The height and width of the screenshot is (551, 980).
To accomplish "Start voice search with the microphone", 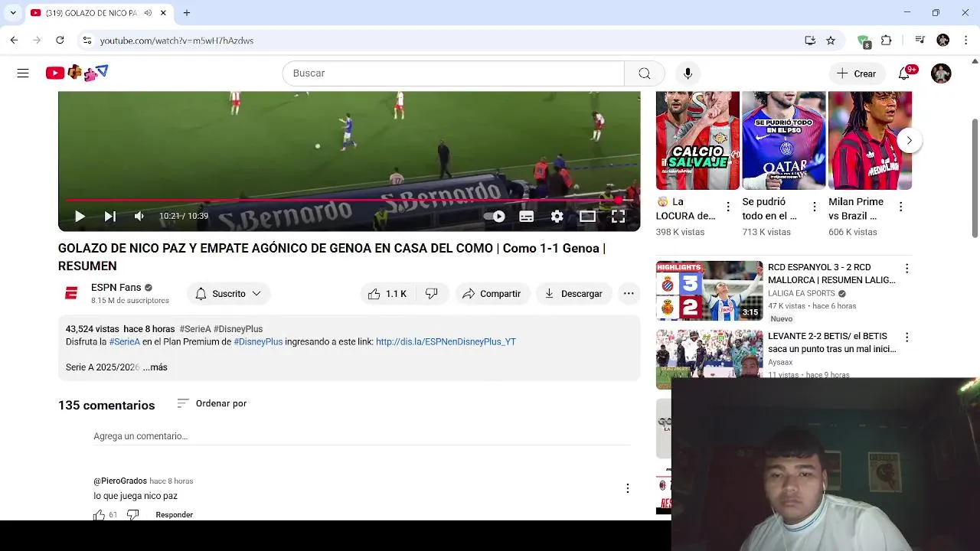I will (x=688, y=73).
